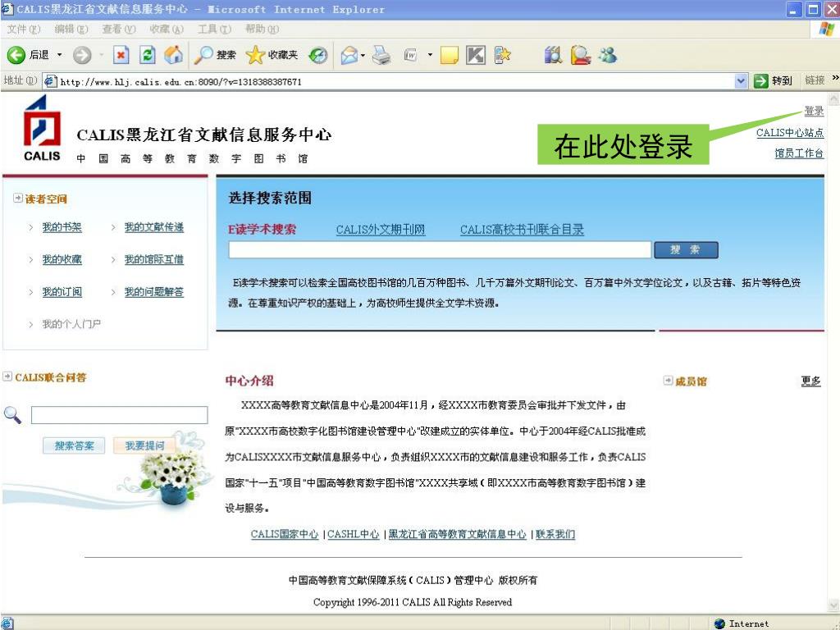Image resolution: width=840 pixels, height=630 pixels.
Task: Click the page icon in address bar
Action: [50, 81]
